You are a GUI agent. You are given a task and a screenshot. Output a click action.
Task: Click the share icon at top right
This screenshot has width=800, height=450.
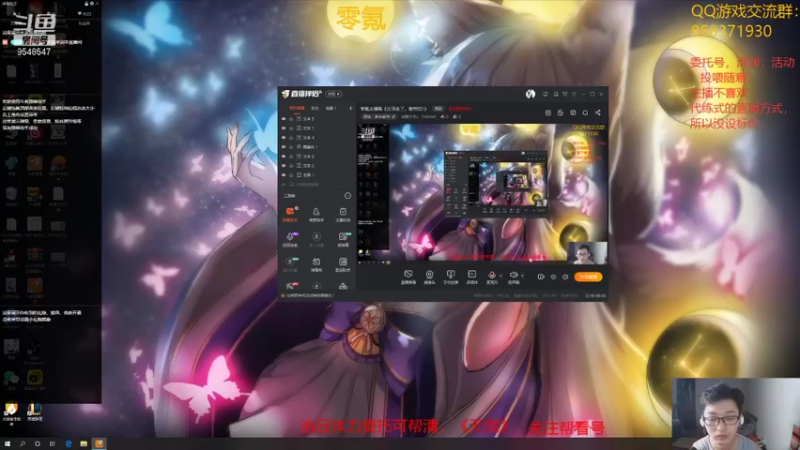(598, 113)
